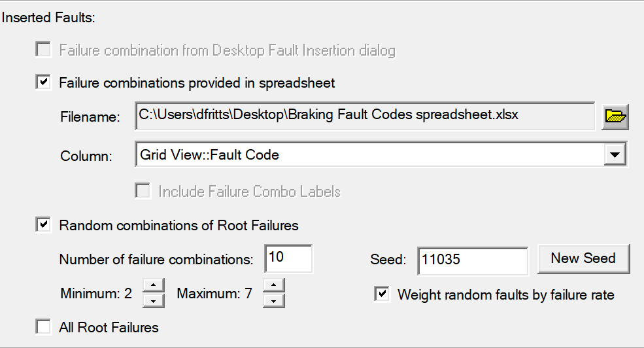
Task: Click the Number of failure combinations field
Action: point(288,258)
